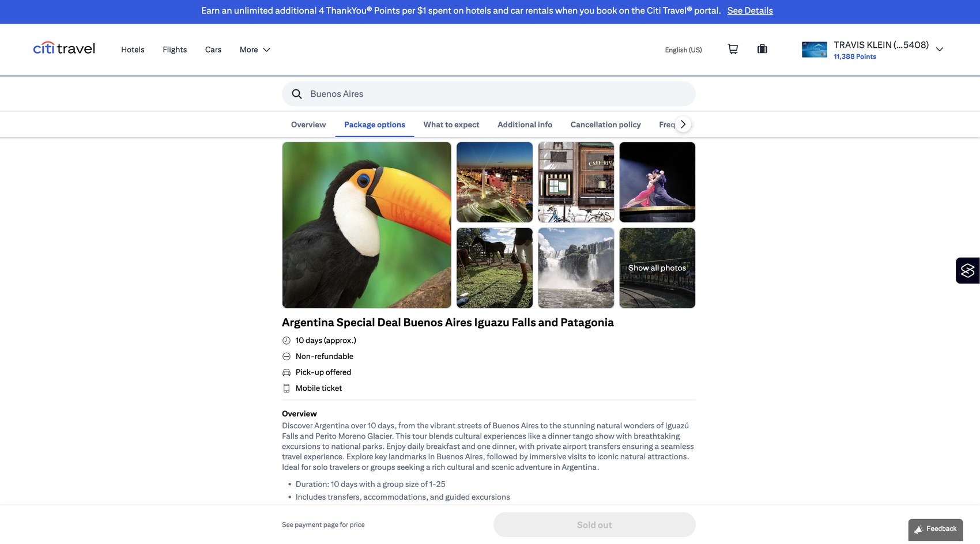Go to the Flights section
This screenshot has height=544, width=980.
175,50
